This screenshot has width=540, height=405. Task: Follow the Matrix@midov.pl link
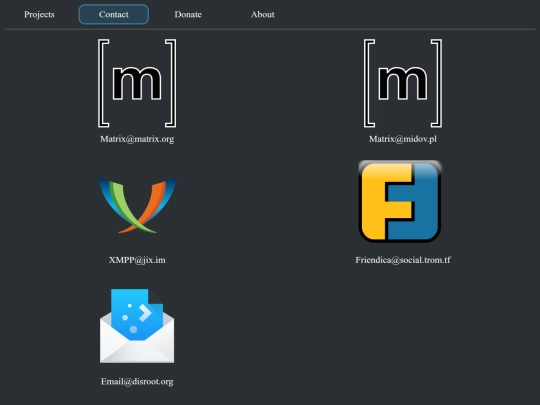click(403, 139)
